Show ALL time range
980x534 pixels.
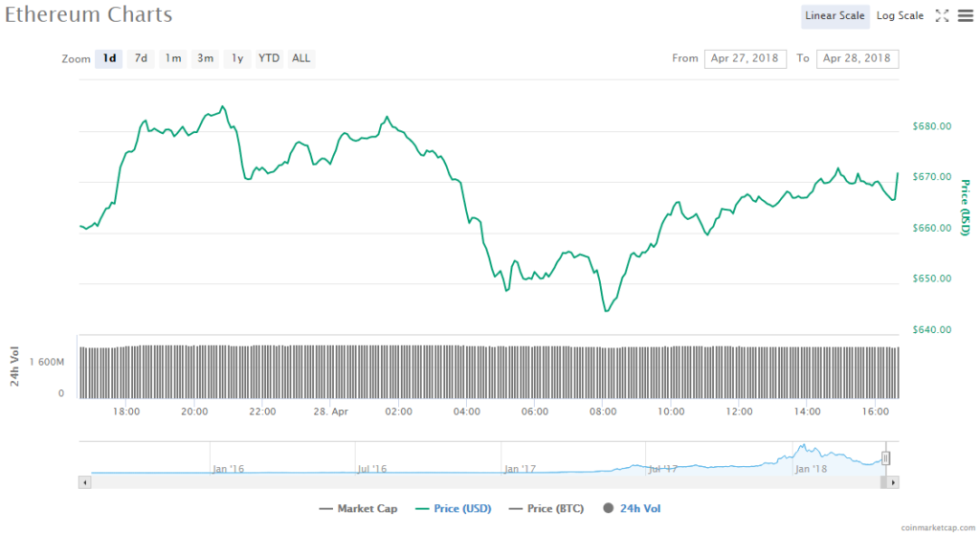pyautogui.click(x=301, y=58)
